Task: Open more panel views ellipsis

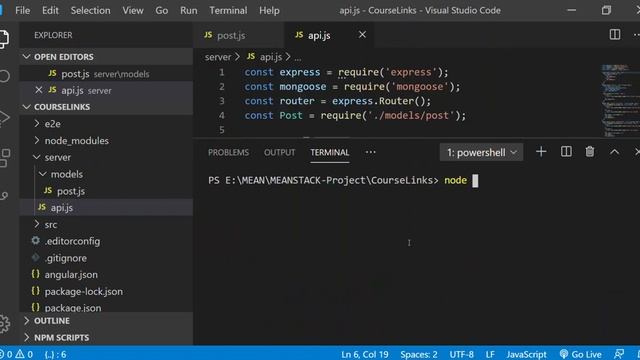Action: click(370, 152)
